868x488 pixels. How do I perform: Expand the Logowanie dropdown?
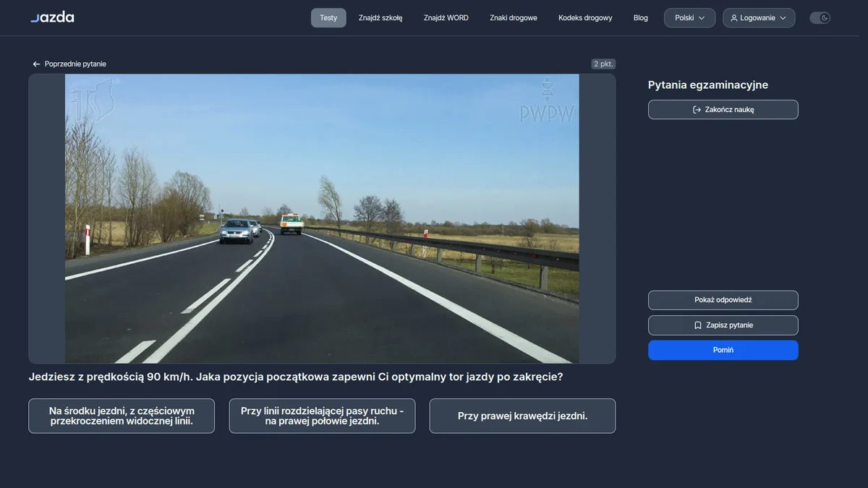click(759, 18)
